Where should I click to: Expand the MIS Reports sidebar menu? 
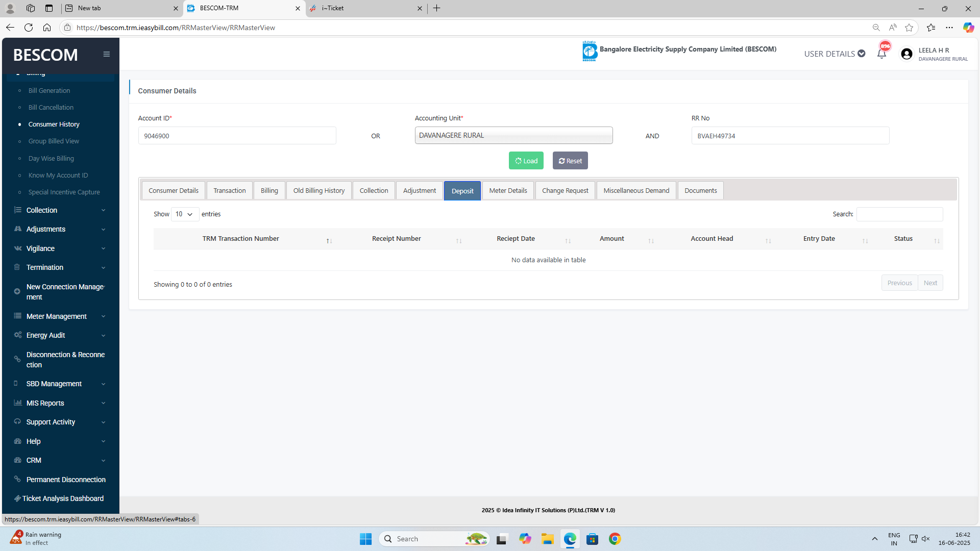click(x=60, y=403)
